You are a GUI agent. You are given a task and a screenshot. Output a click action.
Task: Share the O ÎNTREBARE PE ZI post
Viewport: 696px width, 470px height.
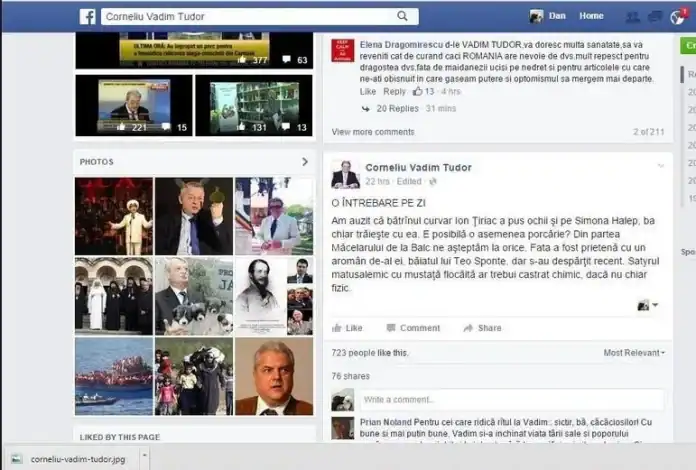click(x=482, y=328)
